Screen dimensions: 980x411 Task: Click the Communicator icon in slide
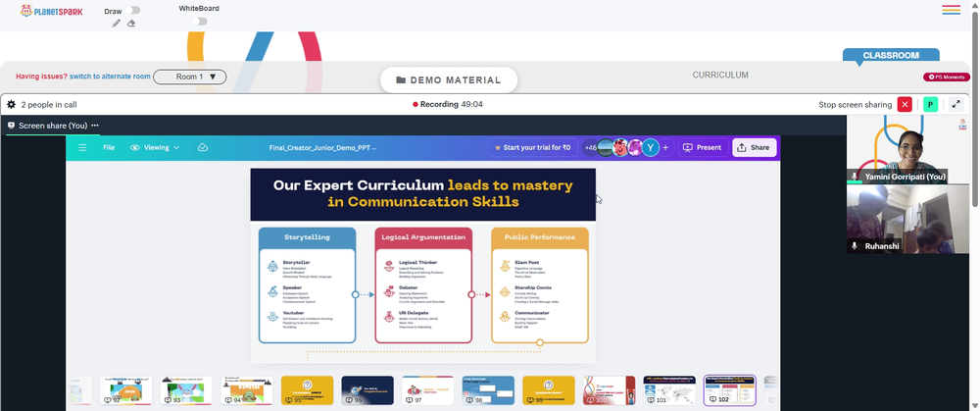505,317
